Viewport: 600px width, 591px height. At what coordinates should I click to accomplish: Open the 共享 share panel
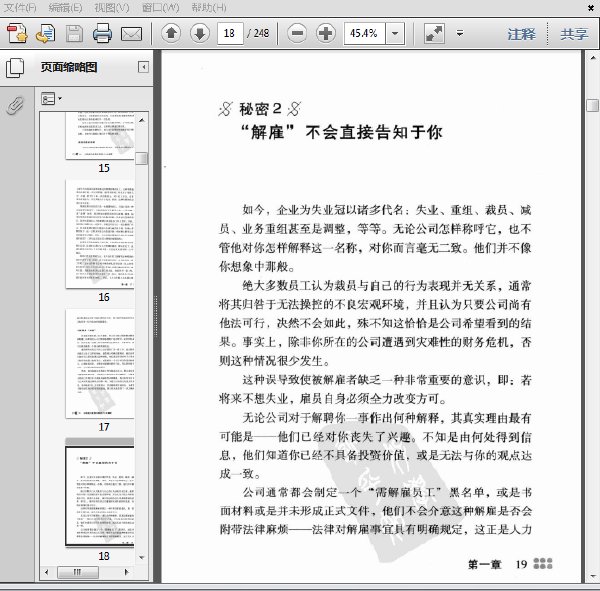[x=574, y=34]
